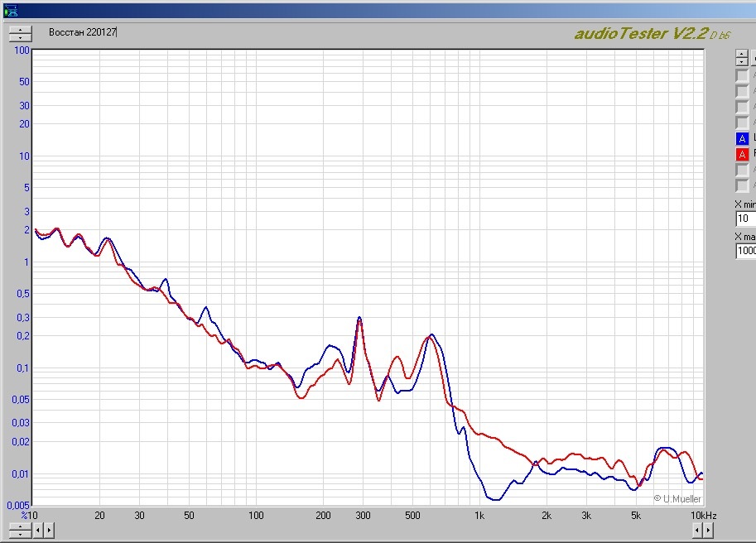Click the audioTester application icon in title bar
This screenshot has width=756, height=543.
[x=10, y=10]
